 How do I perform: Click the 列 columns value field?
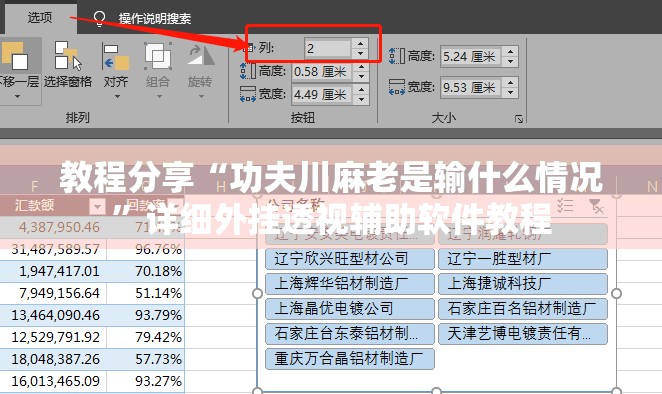(x=328, y=48)
